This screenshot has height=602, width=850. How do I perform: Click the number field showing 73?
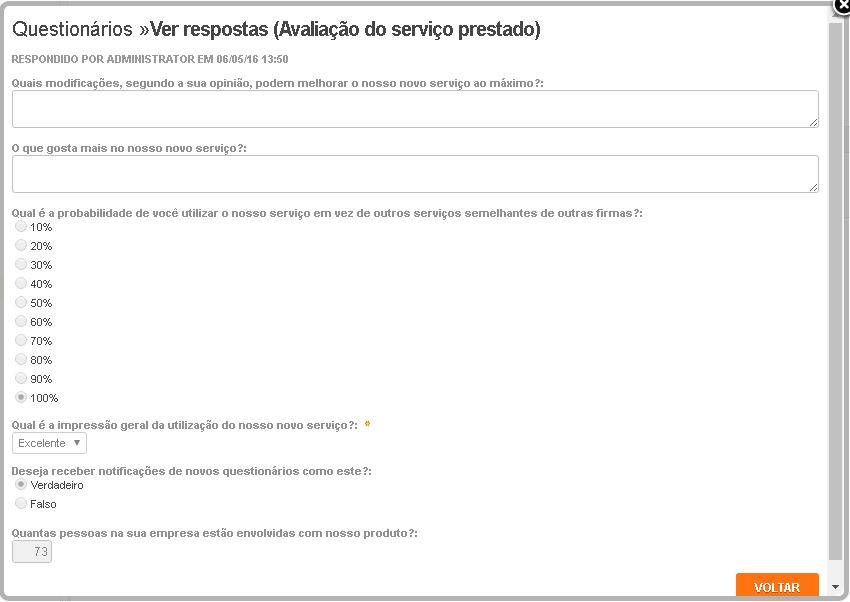coord(32,552)
